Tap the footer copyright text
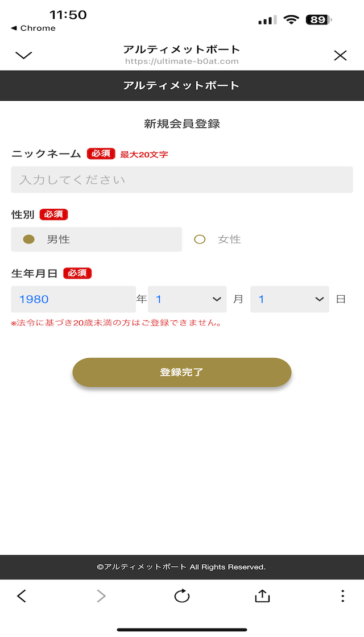 click(182, 567)
